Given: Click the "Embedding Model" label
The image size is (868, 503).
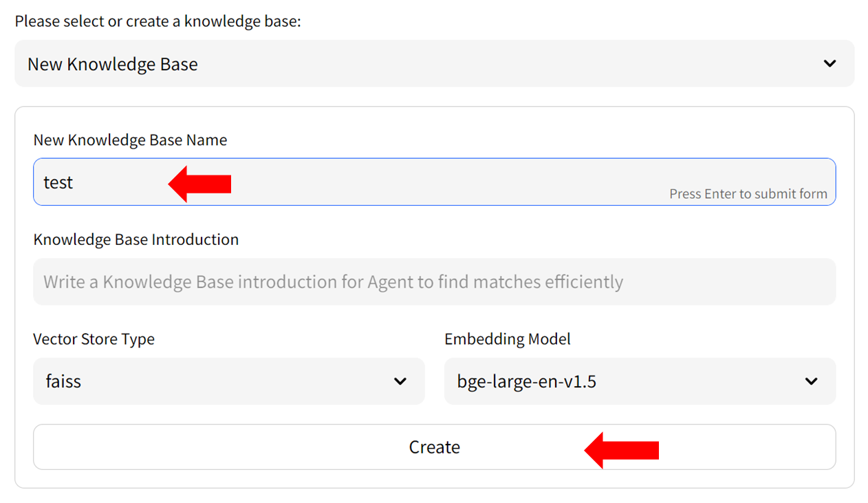Looking at the screenshot, I should (x=508, y=339).
